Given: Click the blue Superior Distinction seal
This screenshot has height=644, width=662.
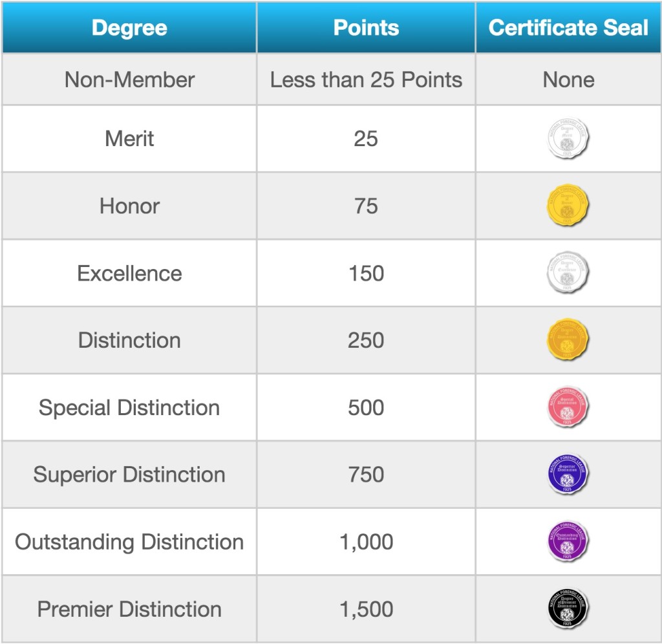Looking at the screenshot, I should point(568,475).
